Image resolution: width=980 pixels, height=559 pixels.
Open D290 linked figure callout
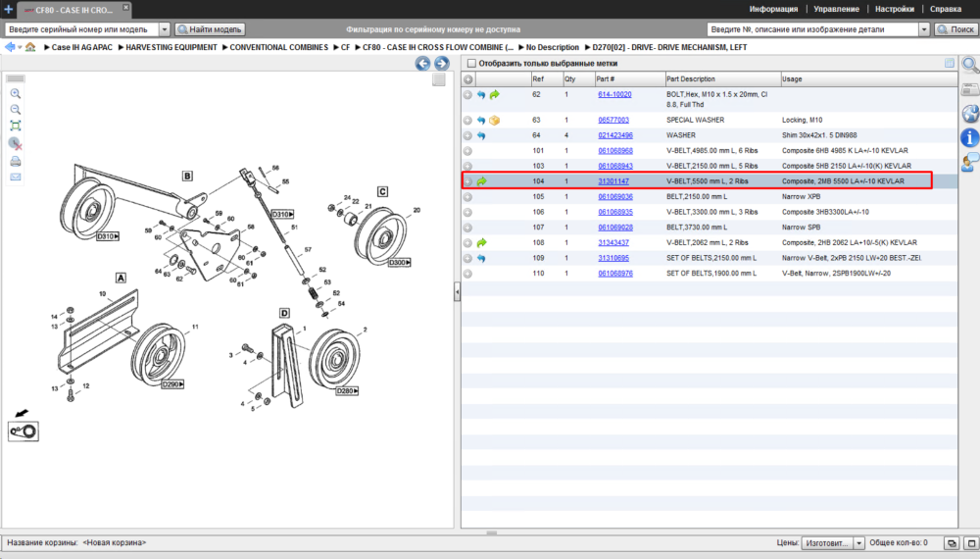[x=172, y=384]
